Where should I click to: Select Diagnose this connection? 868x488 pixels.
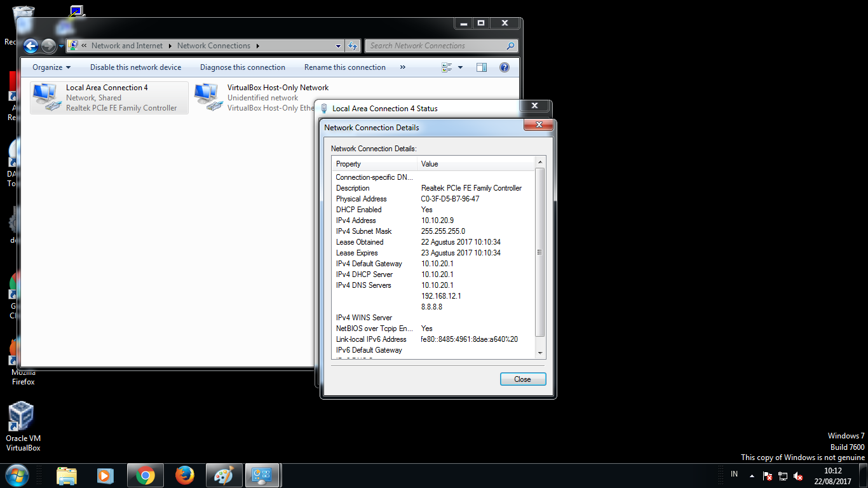click(x=242, y=67)
